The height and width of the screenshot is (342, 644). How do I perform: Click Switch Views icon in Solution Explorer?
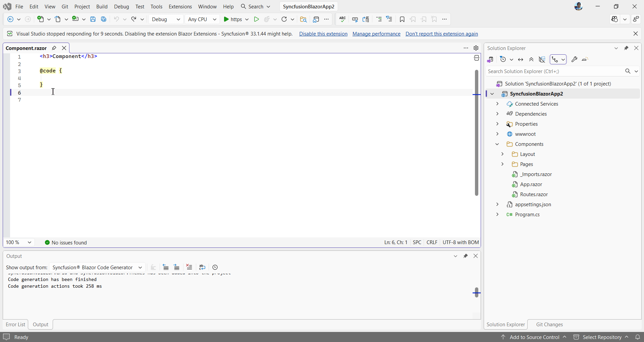(x=490, y=60)
